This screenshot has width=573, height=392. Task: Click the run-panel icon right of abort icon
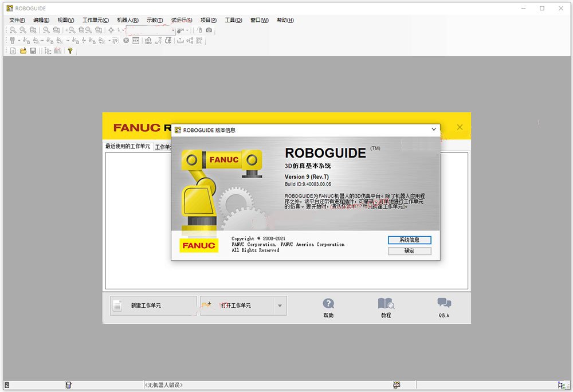[136, 41]
